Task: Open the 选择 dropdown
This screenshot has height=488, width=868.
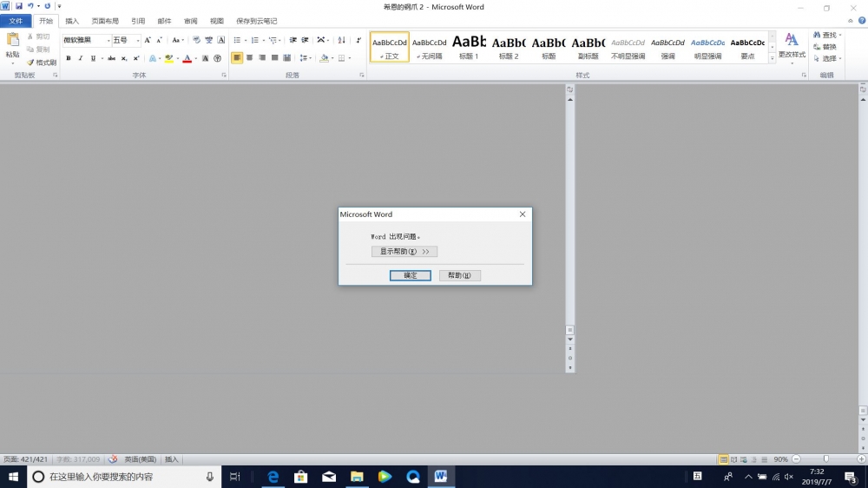Action: coord(827,58)
